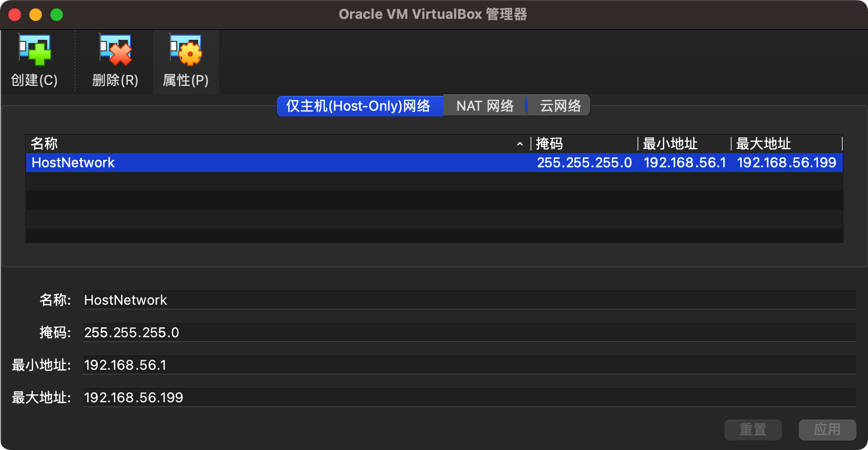Click into the 掩码 input field
The image size is (868, 450).
[x=469, y=333]
